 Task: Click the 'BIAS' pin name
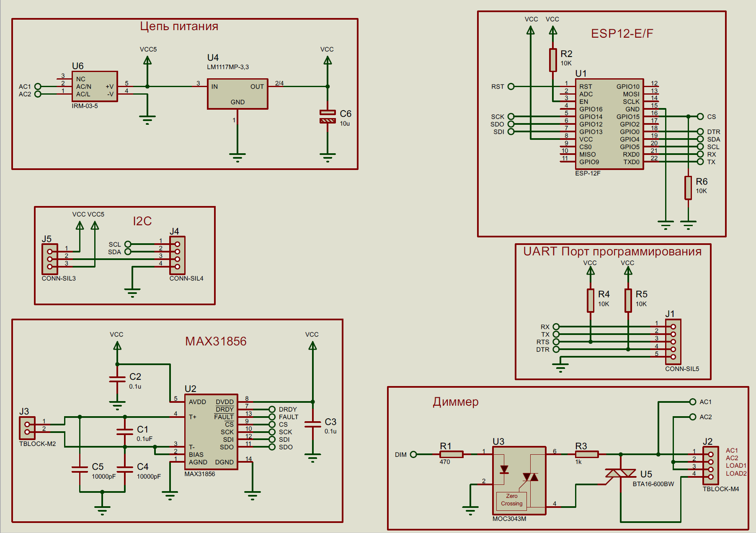[196, 455]
